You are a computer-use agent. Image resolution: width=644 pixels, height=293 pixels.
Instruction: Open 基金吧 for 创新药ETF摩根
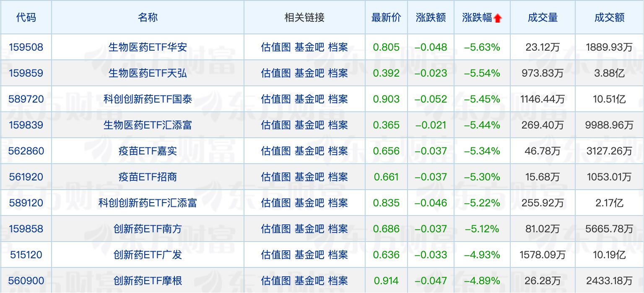coord(309,281)
